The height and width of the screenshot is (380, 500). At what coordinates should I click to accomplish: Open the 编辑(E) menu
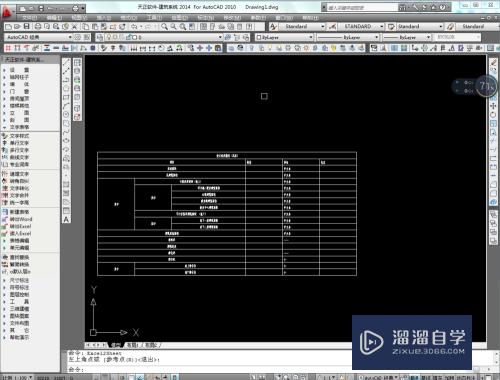(x=54, y=18)
